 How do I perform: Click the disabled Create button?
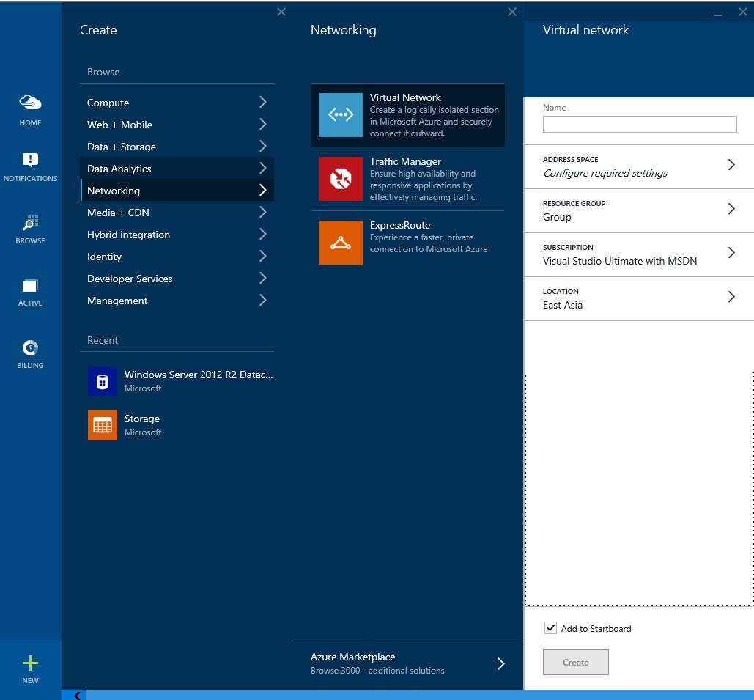coord(576,662)
